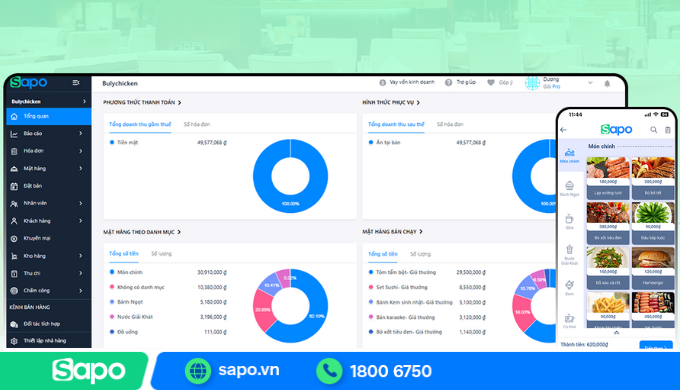Open Phương thức thanh toán section link
This screenshot has height=390, width=680.
pos(142,103)
